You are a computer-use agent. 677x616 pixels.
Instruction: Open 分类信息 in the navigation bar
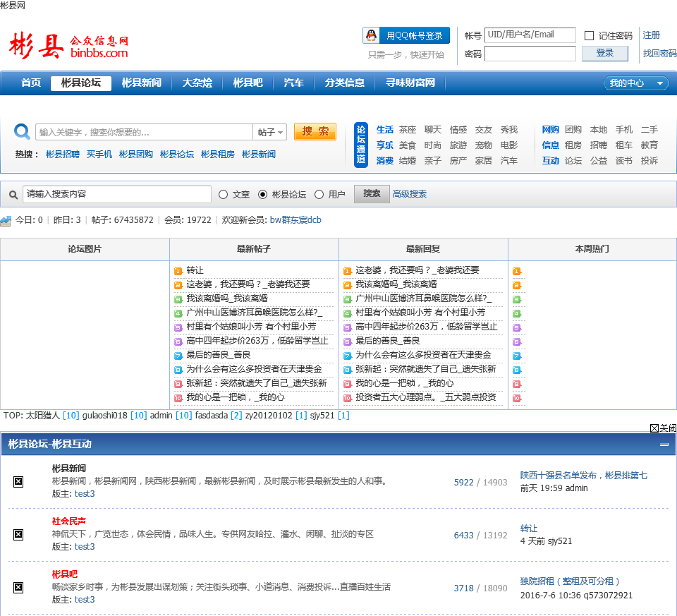pyautogui.click(x=345, y=83)
